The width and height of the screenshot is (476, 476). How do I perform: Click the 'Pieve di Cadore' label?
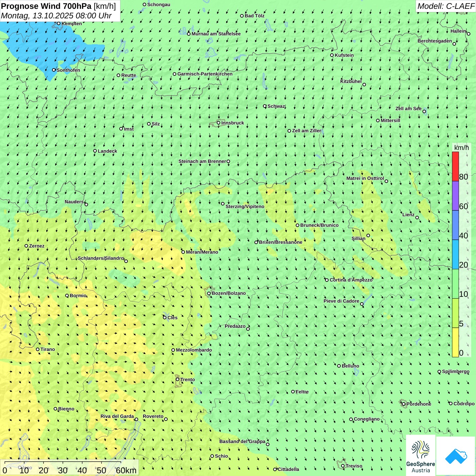click(341, 301)
